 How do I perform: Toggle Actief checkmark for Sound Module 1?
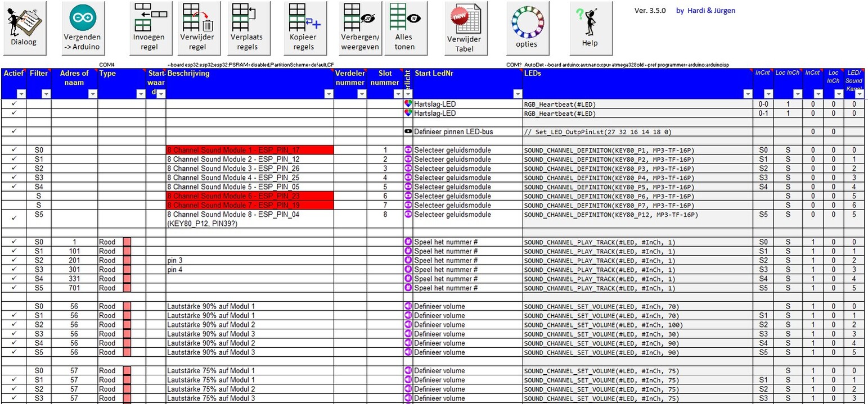tap(14, 151)
